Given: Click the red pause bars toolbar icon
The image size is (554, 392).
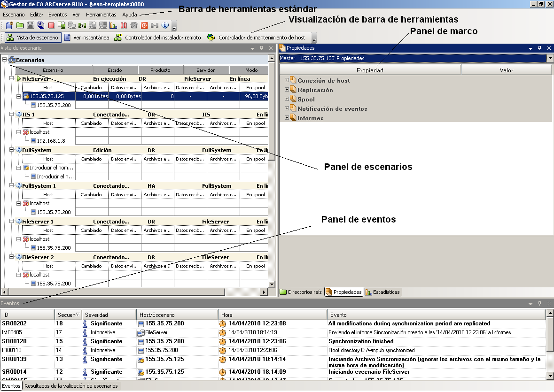Looking at the screenshot, I should (x=124, y=25).
